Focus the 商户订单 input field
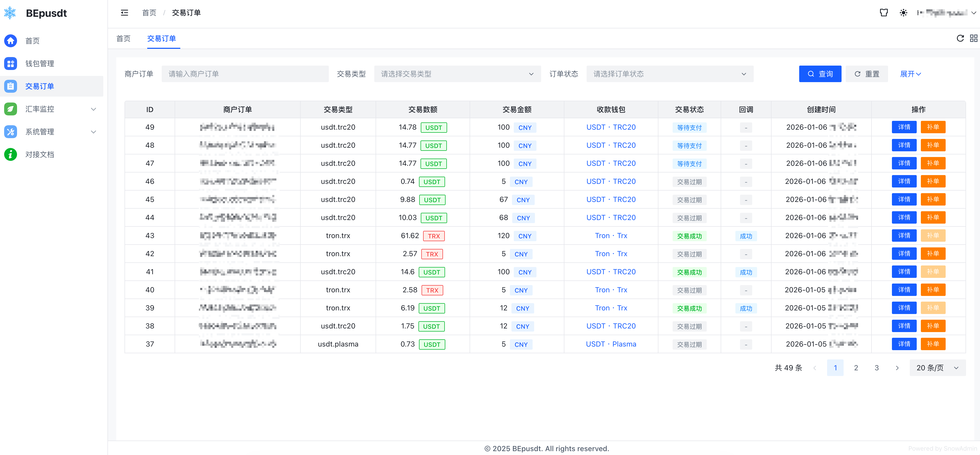 click(x=245, y=74)
